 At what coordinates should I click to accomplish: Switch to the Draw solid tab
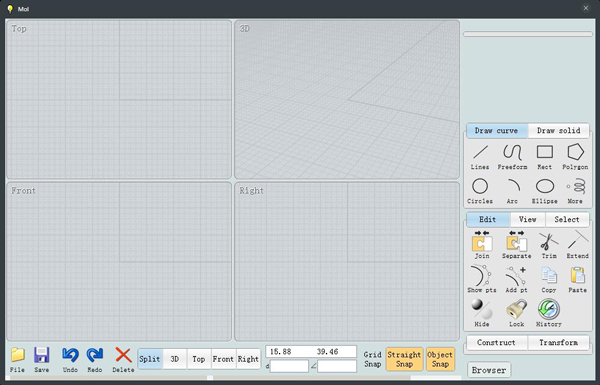(559, 131)
